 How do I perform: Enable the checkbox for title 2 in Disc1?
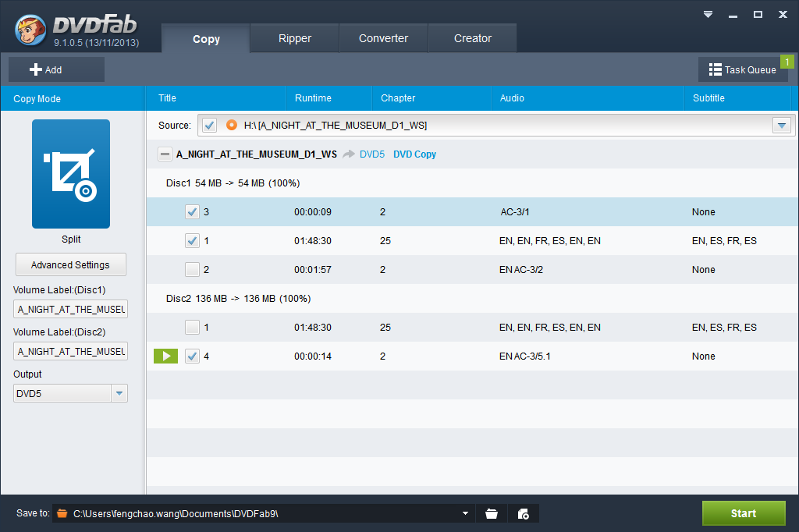(x=192, y=270)
